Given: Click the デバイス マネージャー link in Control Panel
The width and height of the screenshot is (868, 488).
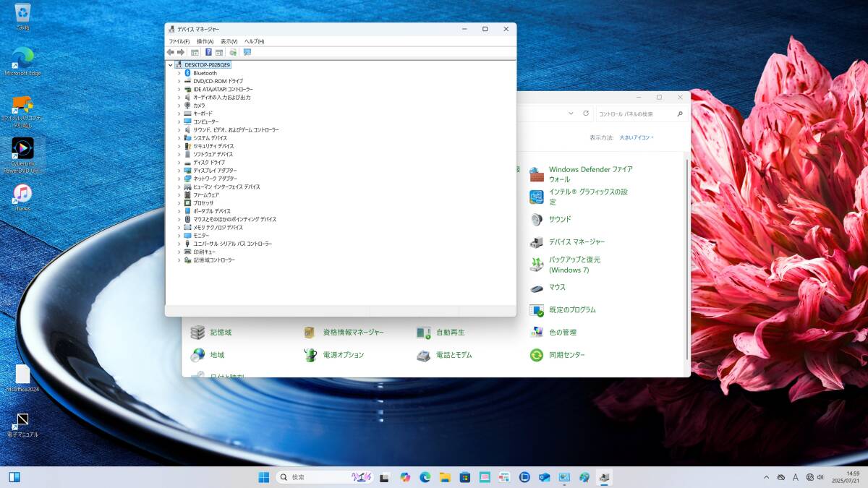Looking at the screenshot, I should pyautogui.click(x=576, y=242).
